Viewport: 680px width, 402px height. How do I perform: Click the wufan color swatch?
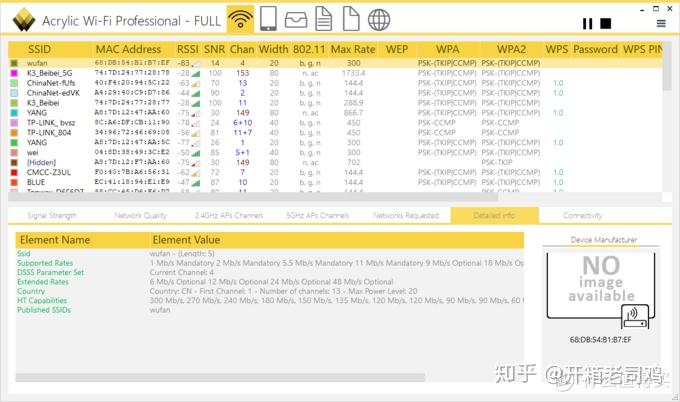14,63
